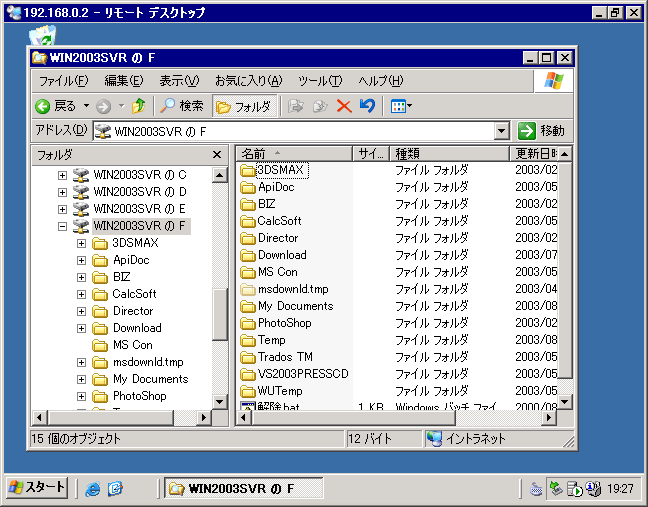Expand WIN2003SVR の C in tree
Screen dimensions: 648x507
pyautogui.click(x=62, y=176)
